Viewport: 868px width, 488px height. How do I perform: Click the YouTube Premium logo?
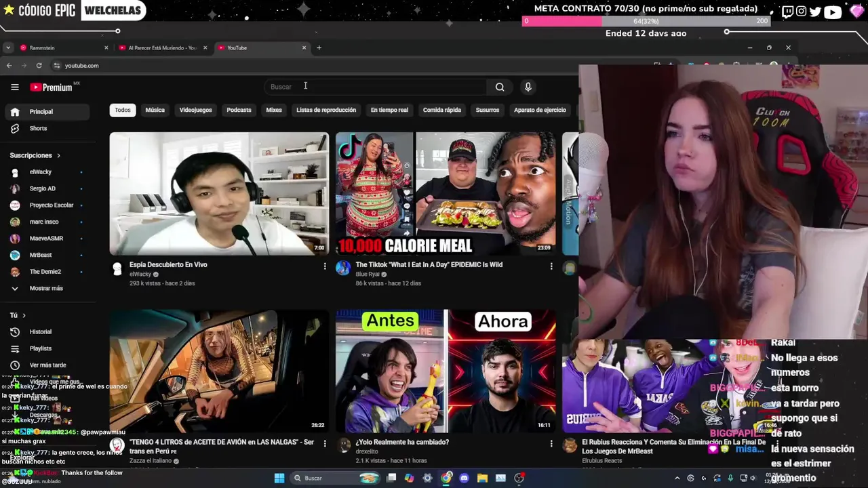pos(52,87)
